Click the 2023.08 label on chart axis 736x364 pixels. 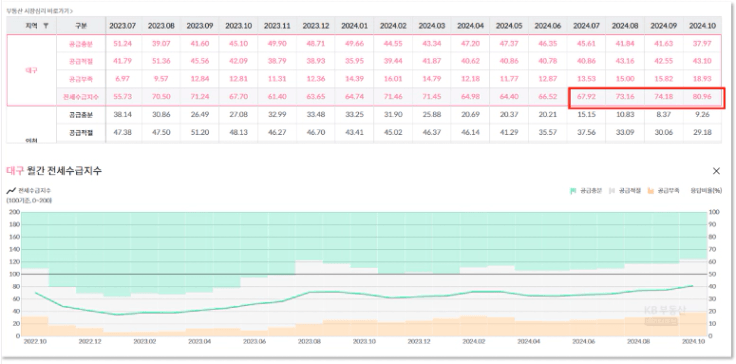tap(309, 342)
